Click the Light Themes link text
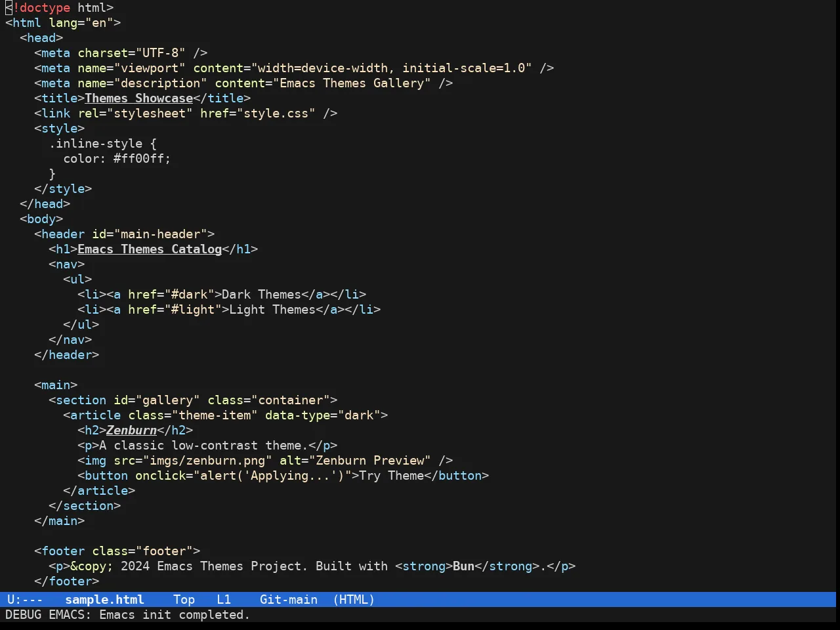Viewport: 840px width, 630px height. [272, 309]
